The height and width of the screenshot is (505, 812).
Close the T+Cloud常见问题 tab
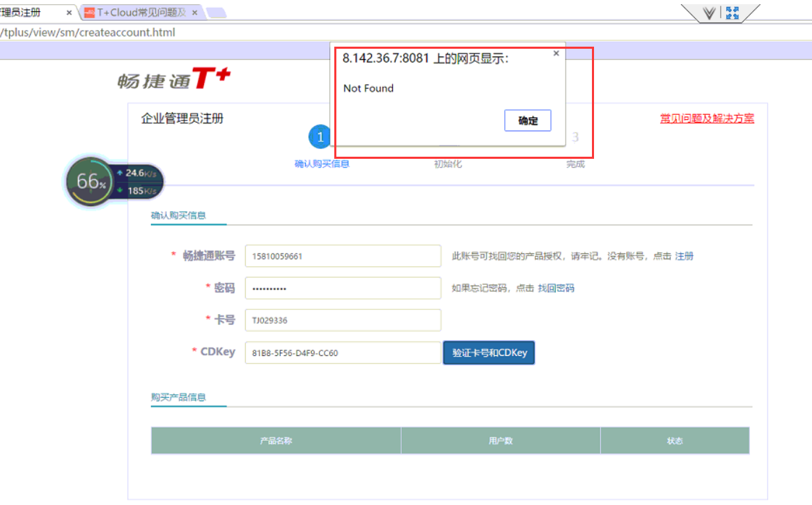[195, 13]
